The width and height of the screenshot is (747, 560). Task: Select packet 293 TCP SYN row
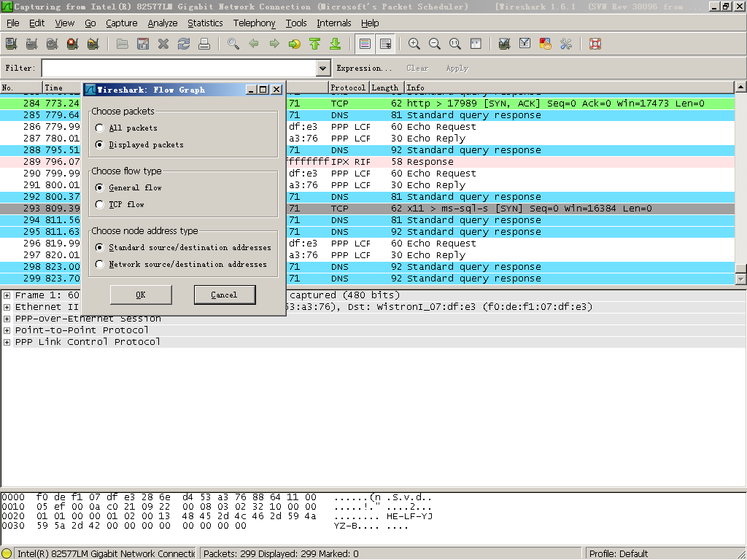click(367, 209)
